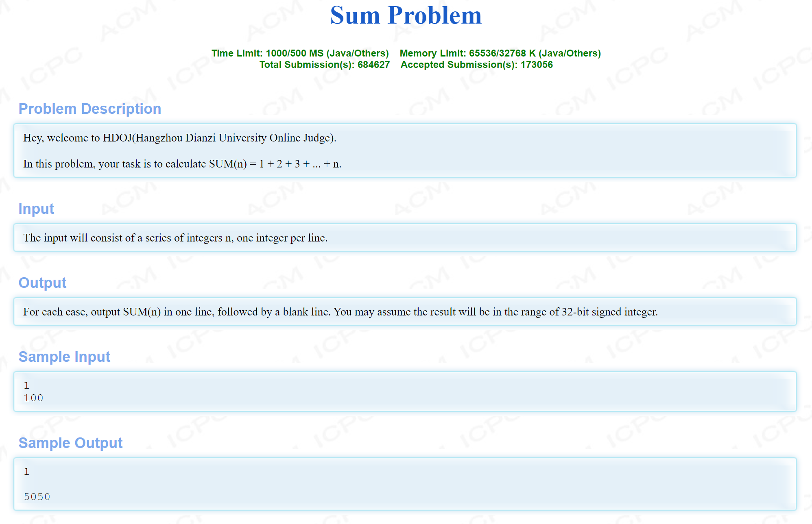Click the Output section heading
Image resolution: width=812 pixels, height=524 pixels.
(42, 283)
